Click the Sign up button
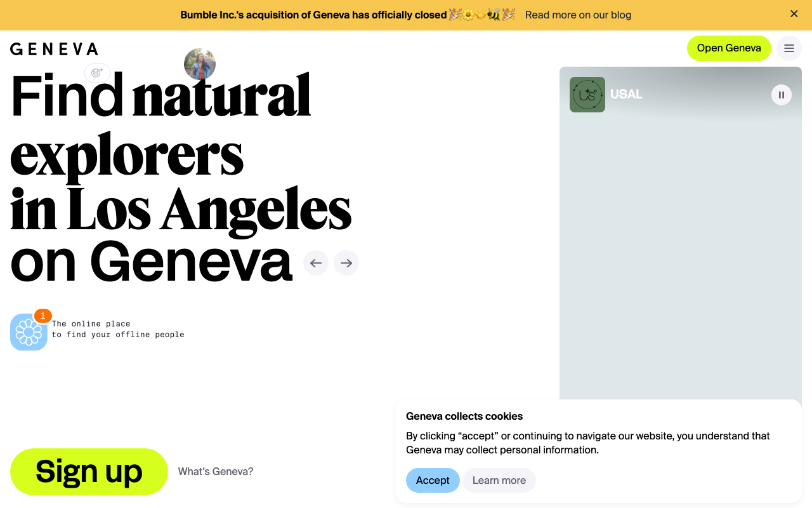This screenshot has height=508, width=812. click(x=89, y=472)
